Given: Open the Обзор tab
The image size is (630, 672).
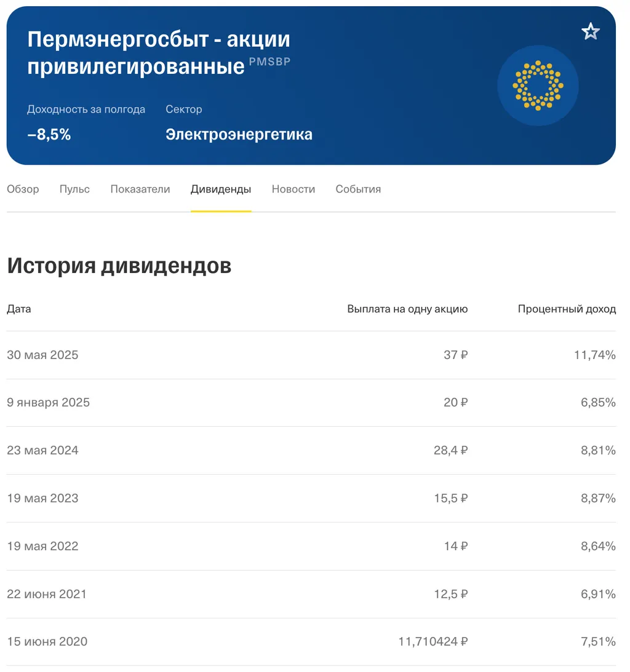Looking at the screenshot, I should 23,189.
